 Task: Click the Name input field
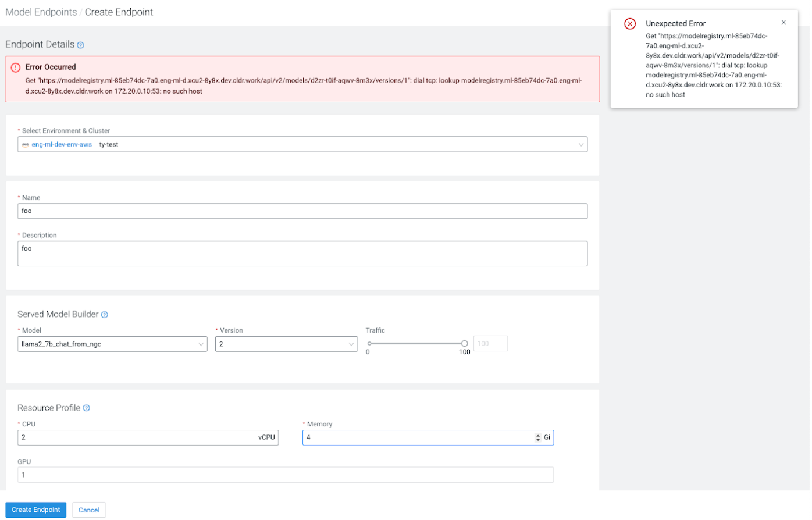click(x=302, y=211)
